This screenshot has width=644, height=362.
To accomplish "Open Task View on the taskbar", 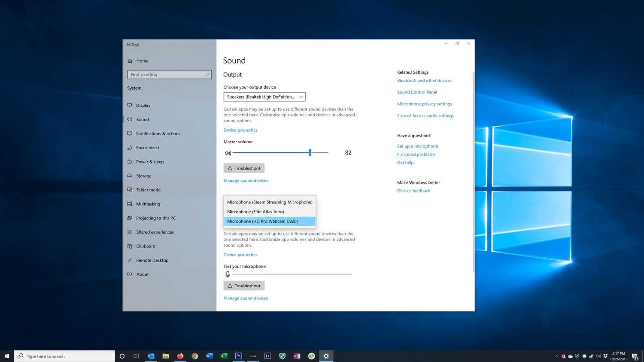I will click(x=136, y=356).
